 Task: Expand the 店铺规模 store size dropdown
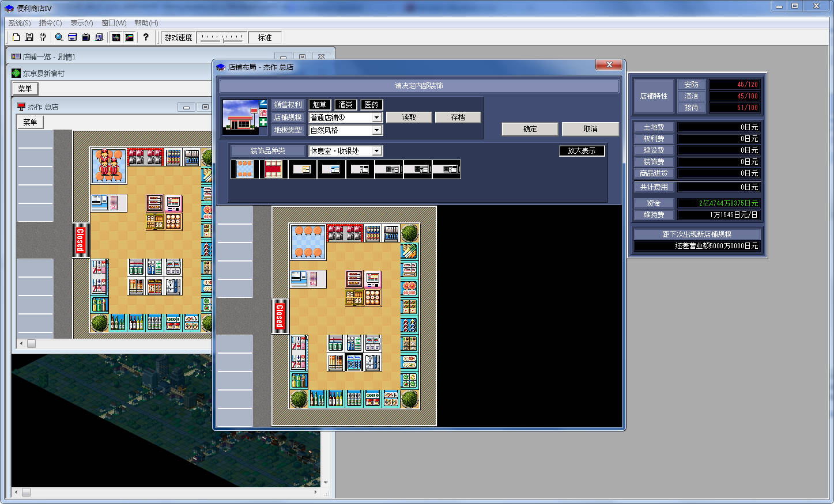tap(376, 118)
